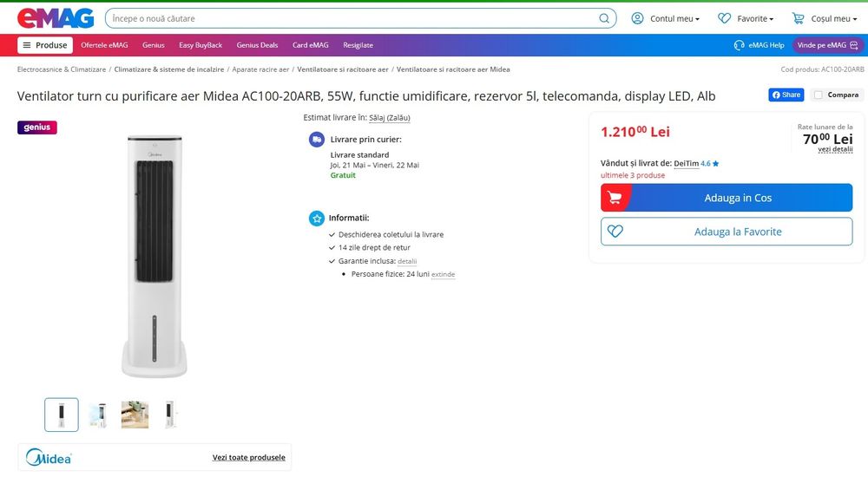Select Genius Deals in the navigation bar
868x477 pixels.
click(x=257, y=45)
